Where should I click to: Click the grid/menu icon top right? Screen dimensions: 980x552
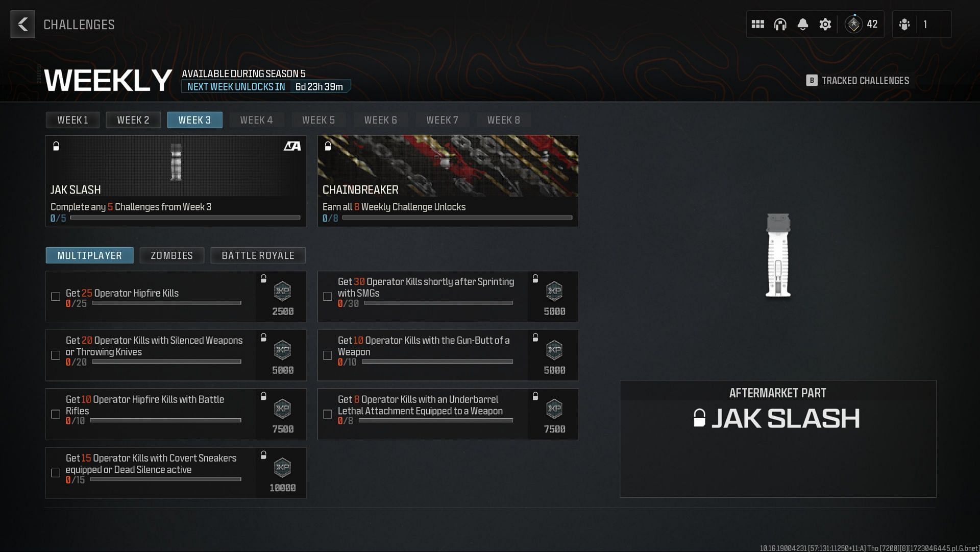[x=757, y=24]
